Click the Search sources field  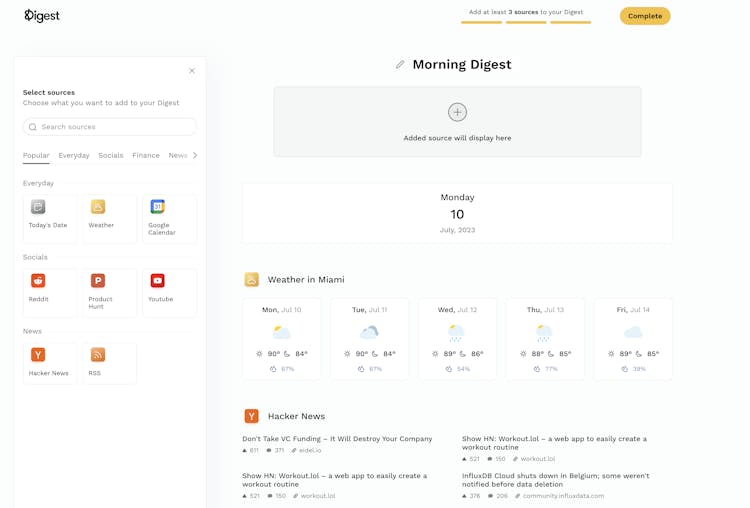point(110,127)
